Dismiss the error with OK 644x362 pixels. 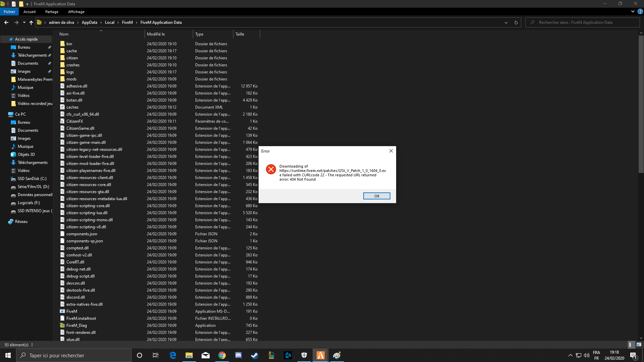(x=376, y=196)
